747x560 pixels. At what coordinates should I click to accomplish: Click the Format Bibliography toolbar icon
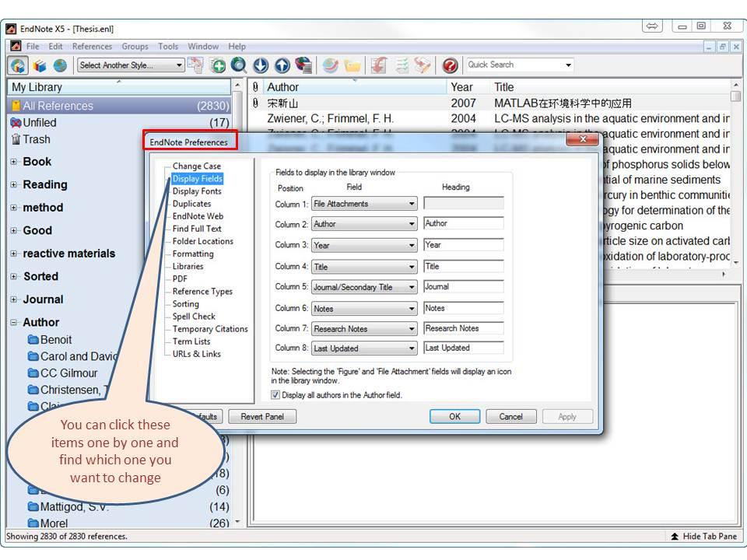point(402,65)
